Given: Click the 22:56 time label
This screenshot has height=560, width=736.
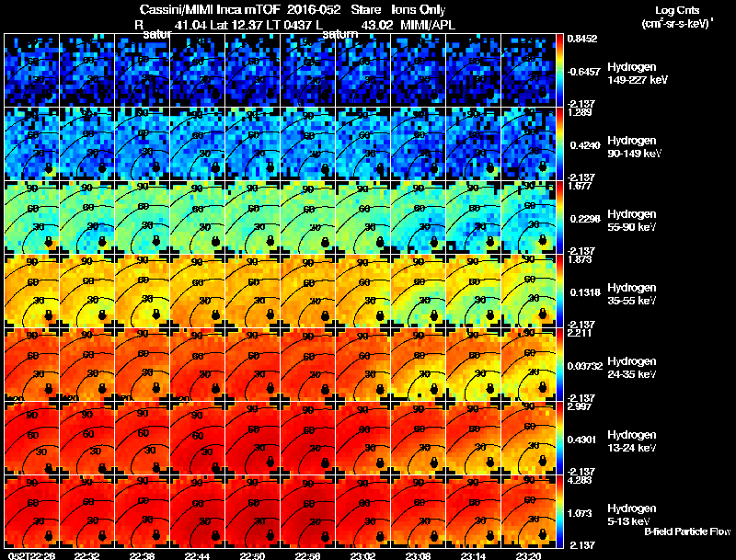Looking at the screenshot, I should click(x=307, y=556).
